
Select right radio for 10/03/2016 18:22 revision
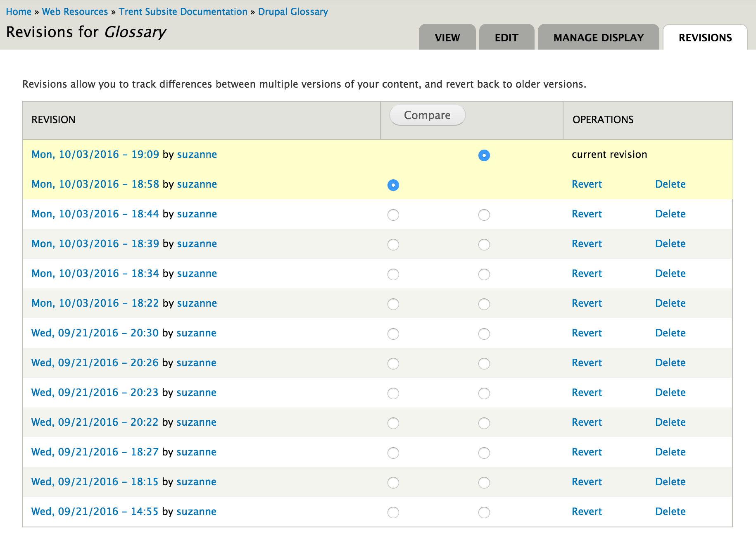(484, 304)
